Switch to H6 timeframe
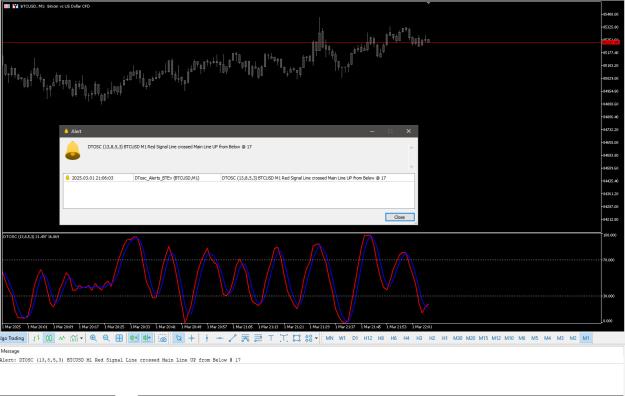Viewport: 625px width, 396px height. [x=393, y=338]
